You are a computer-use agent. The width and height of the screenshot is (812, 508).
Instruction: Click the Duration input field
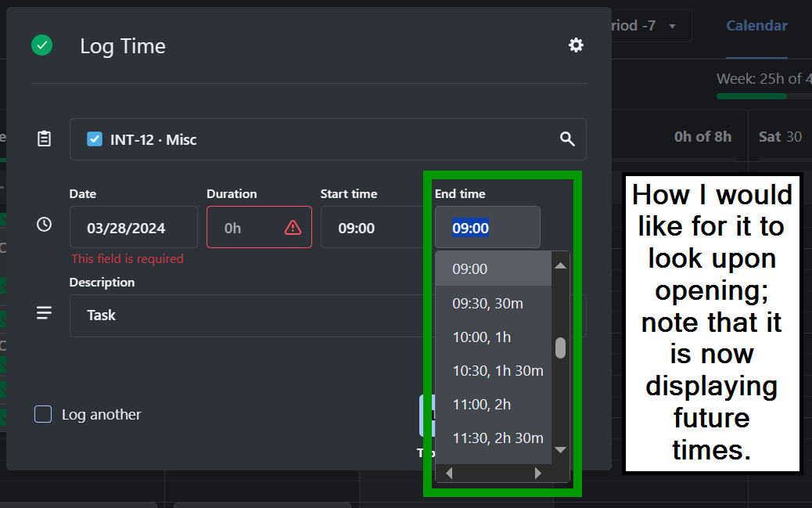click(x=246, y=228)
